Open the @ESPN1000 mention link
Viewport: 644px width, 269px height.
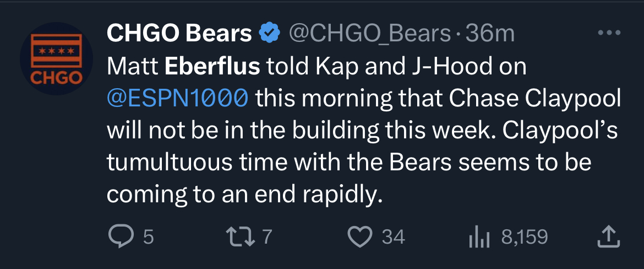click(178, 99)
